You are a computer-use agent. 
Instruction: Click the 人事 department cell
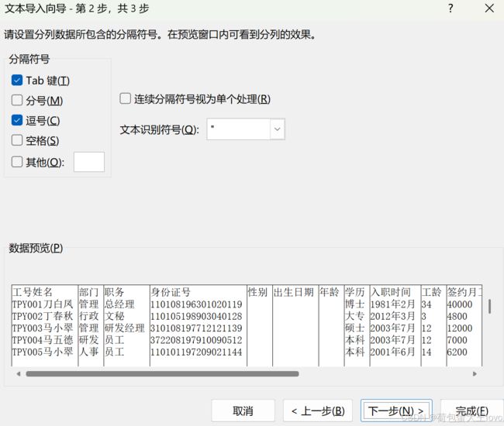88,352
